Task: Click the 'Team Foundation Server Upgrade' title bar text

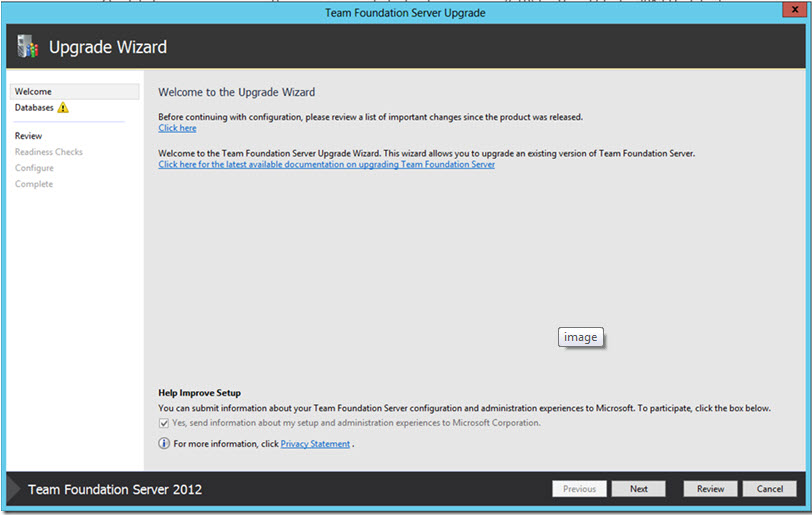Action: [405, 13]
